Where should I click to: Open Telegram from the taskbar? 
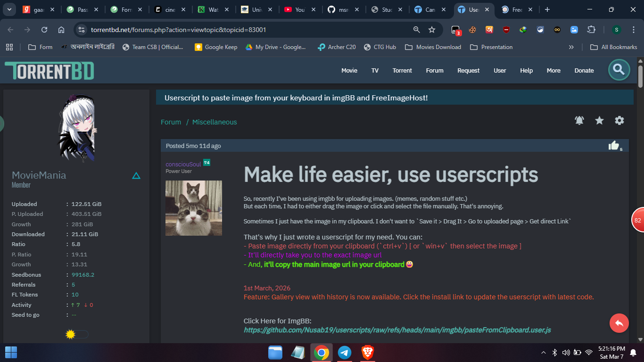[x=345, y=353]
